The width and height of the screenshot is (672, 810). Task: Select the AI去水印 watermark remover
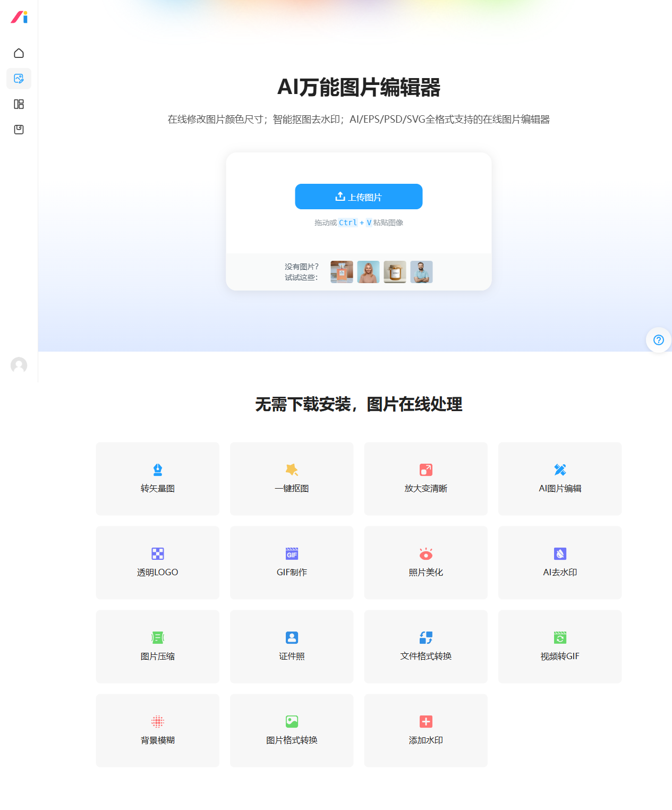[x=560, y=562]
